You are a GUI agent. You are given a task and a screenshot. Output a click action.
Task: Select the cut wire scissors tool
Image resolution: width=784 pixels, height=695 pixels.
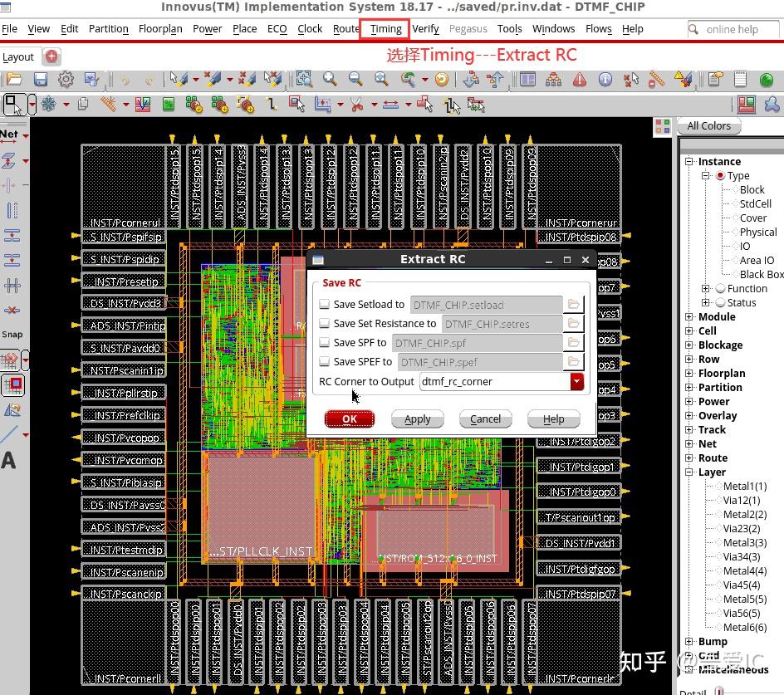357,105
